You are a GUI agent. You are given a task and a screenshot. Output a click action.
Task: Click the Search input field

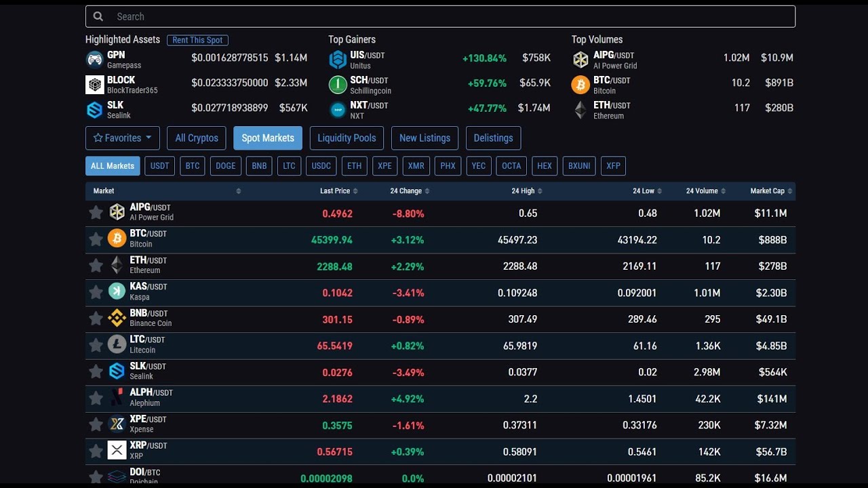[440, 17]
